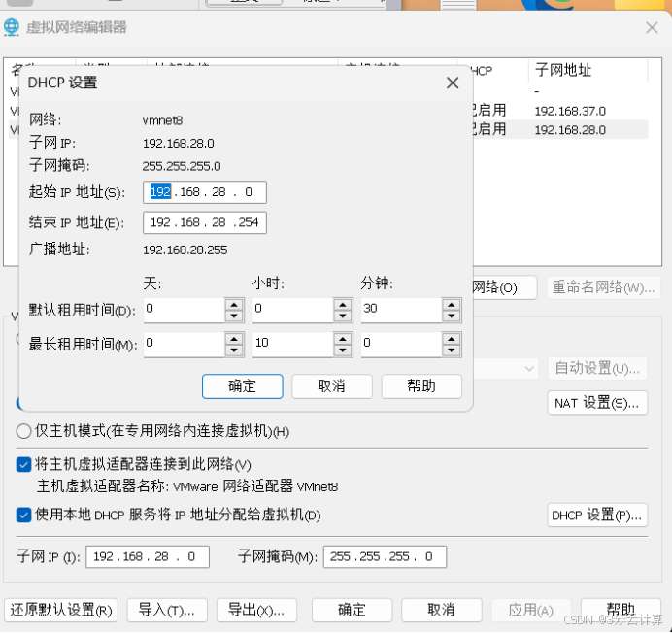Click 确定 in the DHCP settings dialog

(242, 386)
